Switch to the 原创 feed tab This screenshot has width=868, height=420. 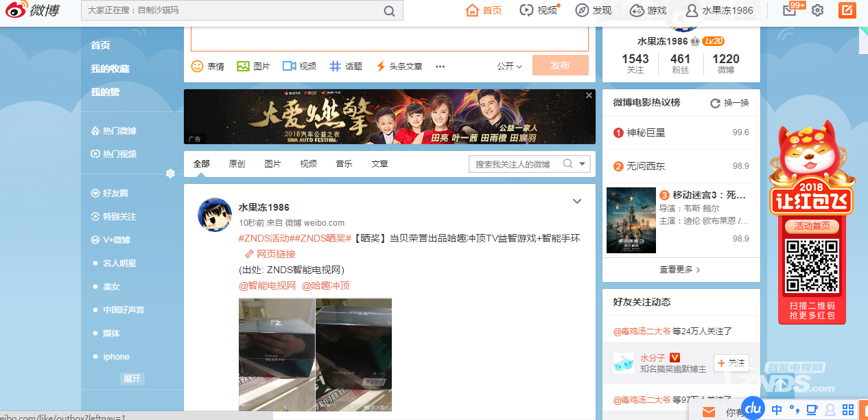tap(237, 164)
